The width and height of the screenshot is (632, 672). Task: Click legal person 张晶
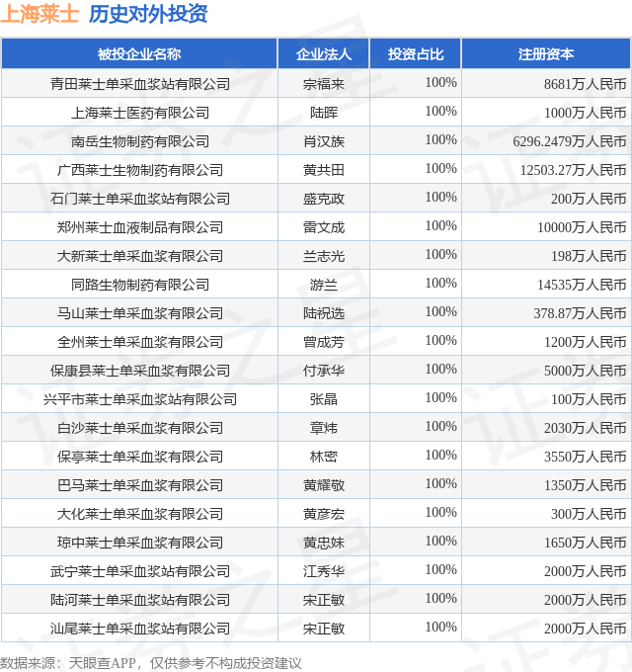coord(324,399)
